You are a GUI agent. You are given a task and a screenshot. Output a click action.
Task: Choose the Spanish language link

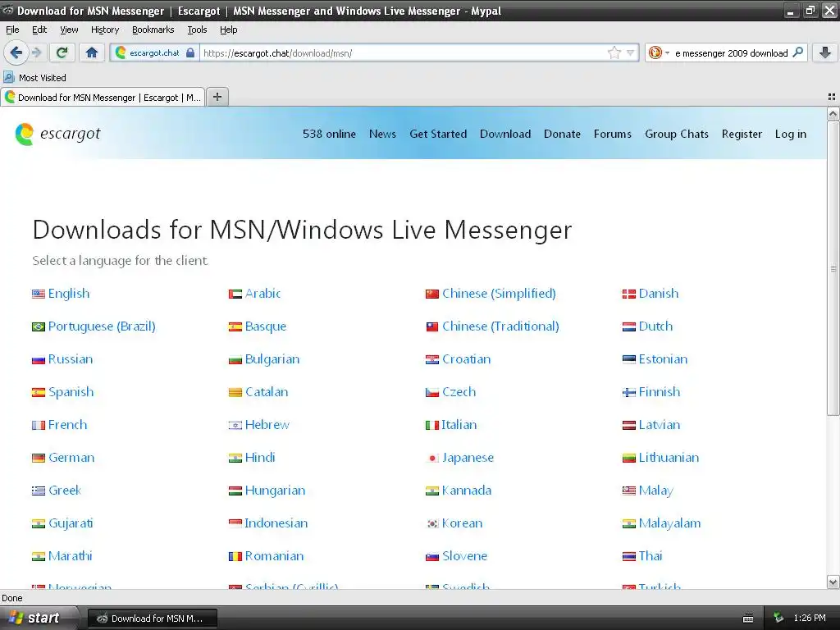coord(71,392)
